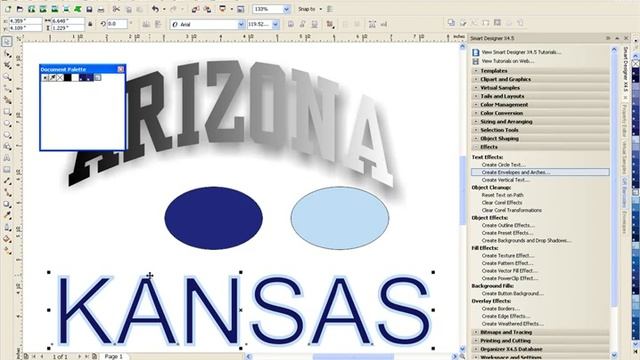Select the Text tool
Screen dimensions: 640x360
click(x=7, y=158)
